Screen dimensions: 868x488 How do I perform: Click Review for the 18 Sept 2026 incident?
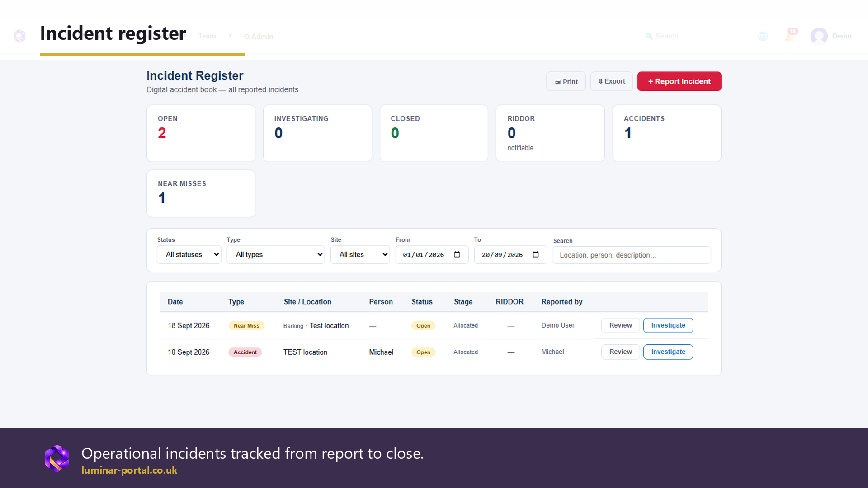tap(620, 325)
